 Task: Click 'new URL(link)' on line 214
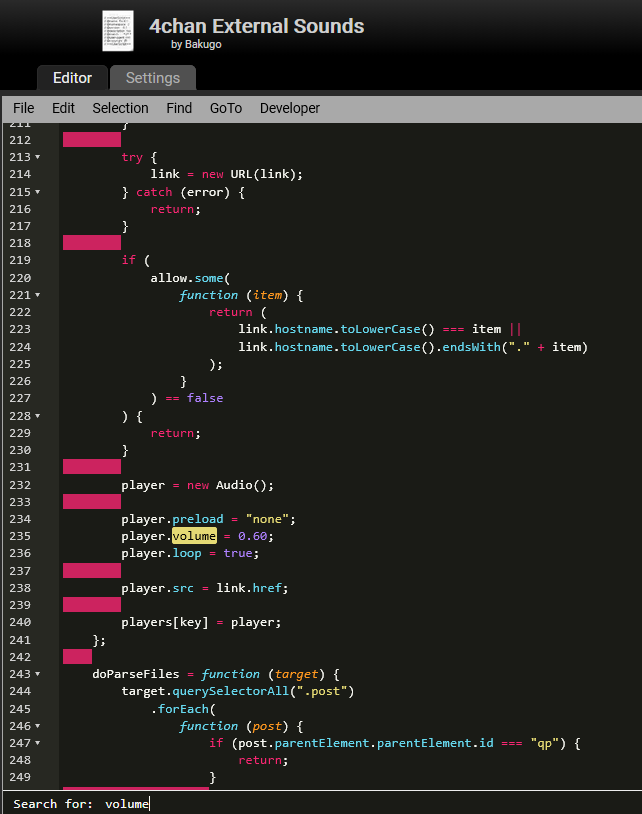tap(249, 174)
